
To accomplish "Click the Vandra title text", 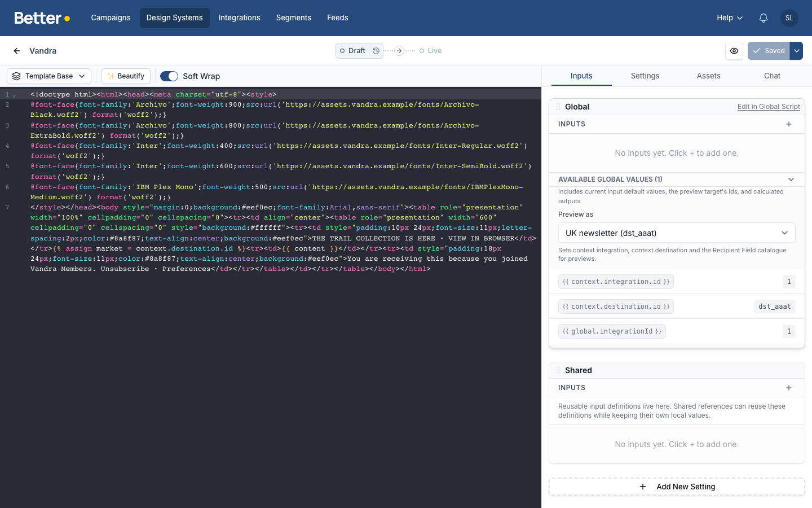I will pyautogui.click(x=43, y=51).
